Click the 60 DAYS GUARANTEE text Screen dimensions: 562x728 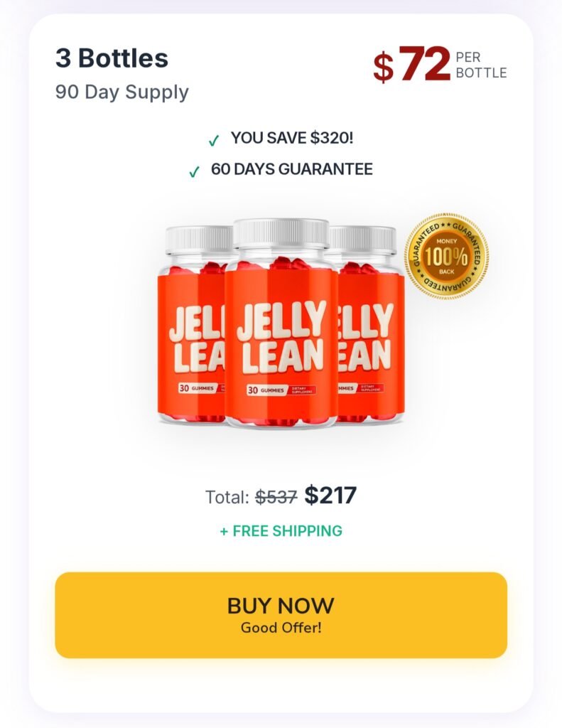tap(291, 170)
